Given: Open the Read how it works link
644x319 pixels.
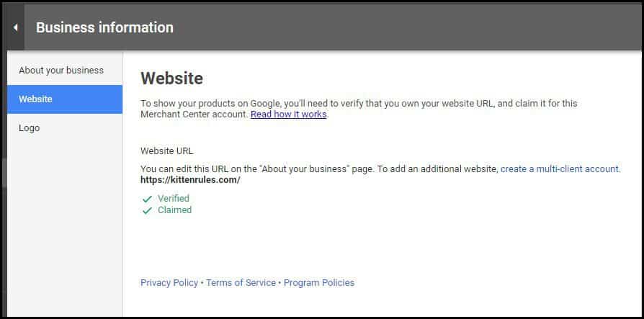Looking at the screenshot, I should [288, 114].
